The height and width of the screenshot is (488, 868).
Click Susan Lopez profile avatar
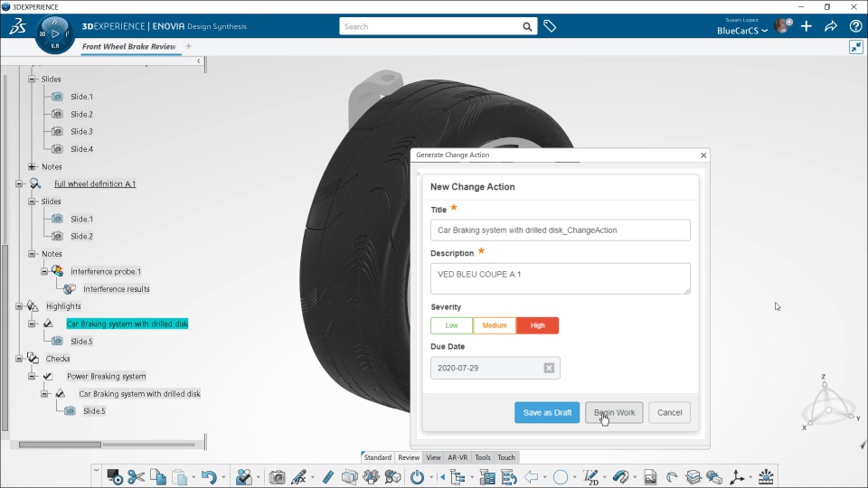pyautogui.click(x=783, y=25)
